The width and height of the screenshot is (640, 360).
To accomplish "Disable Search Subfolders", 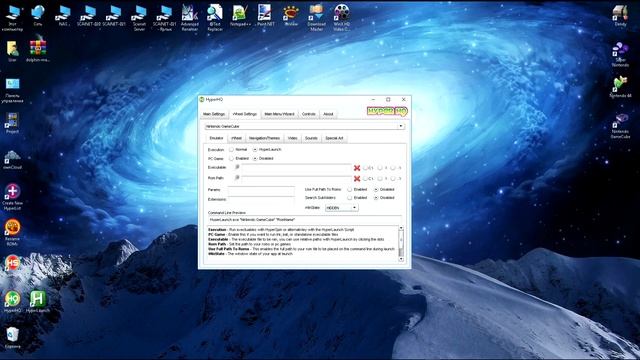I will click(376, 198).
